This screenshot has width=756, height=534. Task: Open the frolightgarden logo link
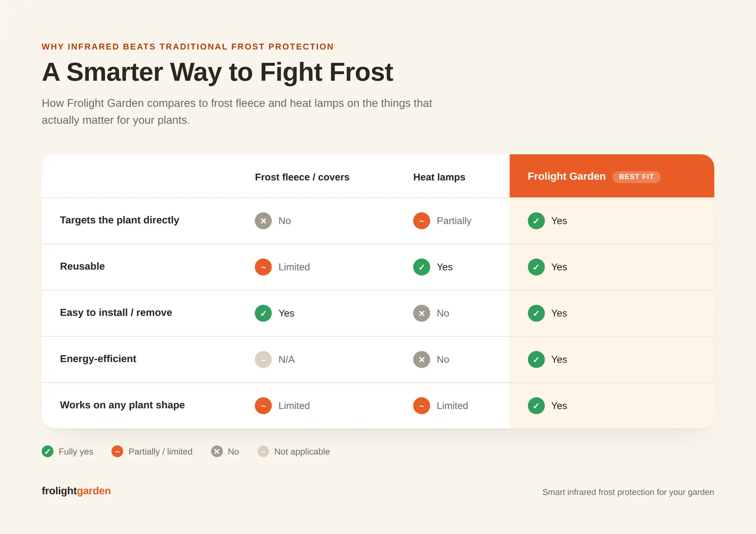(x=76, y=491)
